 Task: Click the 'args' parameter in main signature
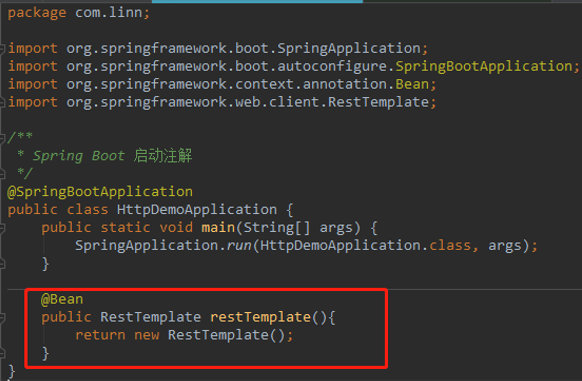tap(336, 228)
